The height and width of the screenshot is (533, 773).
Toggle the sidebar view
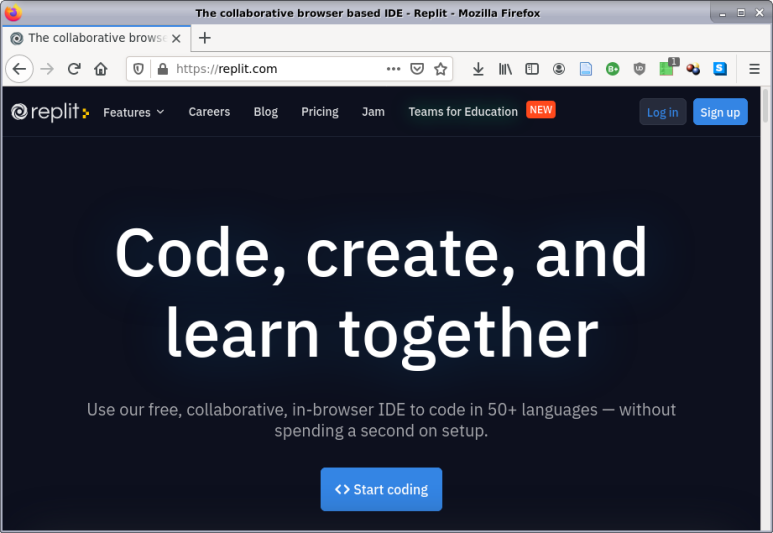tap(532, 69)
